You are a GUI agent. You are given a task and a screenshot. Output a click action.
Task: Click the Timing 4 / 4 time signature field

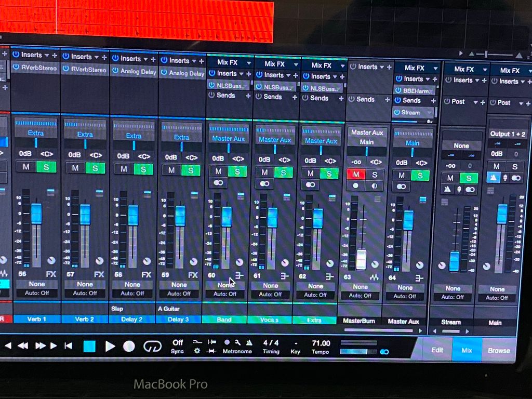click(x=271, y=343)
